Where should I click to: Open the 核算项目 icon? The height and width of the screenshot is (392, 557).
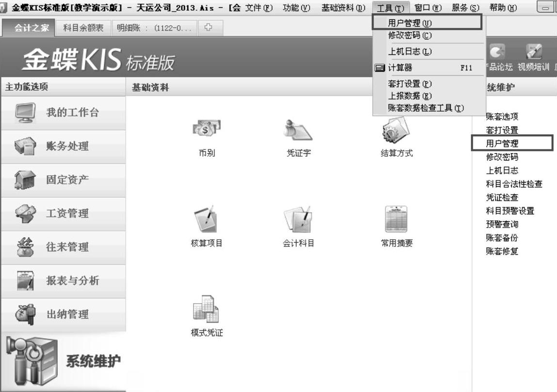(x=206, y=219)
